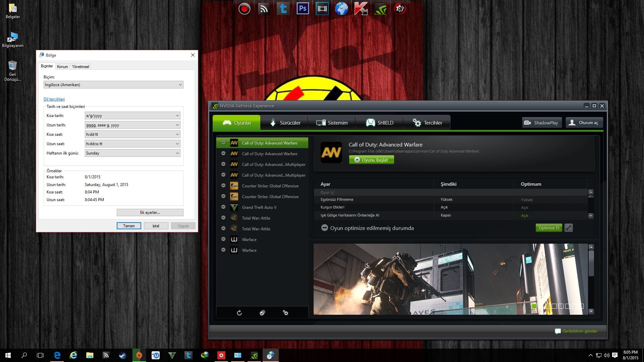
Task: Open the Photoshop icon in top dock
Action: (303, 9)
